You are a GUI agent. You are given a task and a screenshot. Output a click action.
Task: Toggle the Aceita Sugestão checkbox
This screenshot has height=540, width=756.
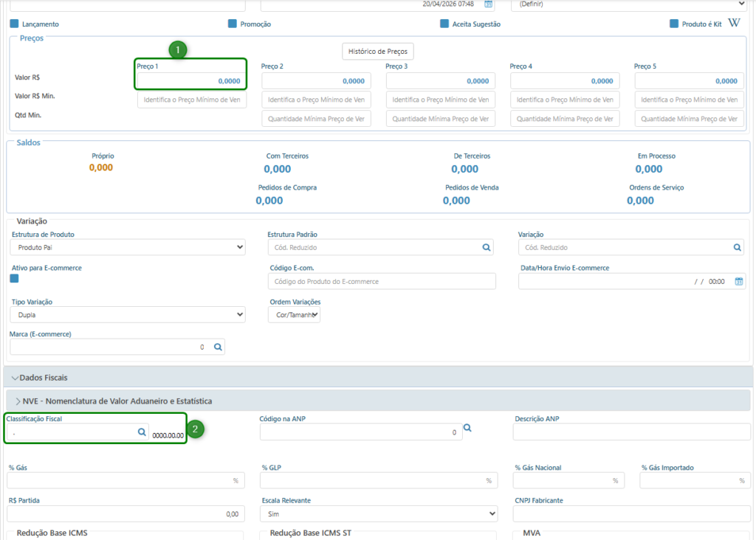(x=444, y=24)
